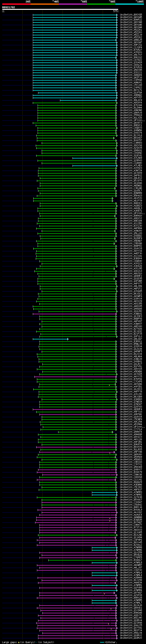The height and width of the screenshot is (644, 146).
Task: Click the purple alignment bar for A3W601
Action: coord(75,314)
